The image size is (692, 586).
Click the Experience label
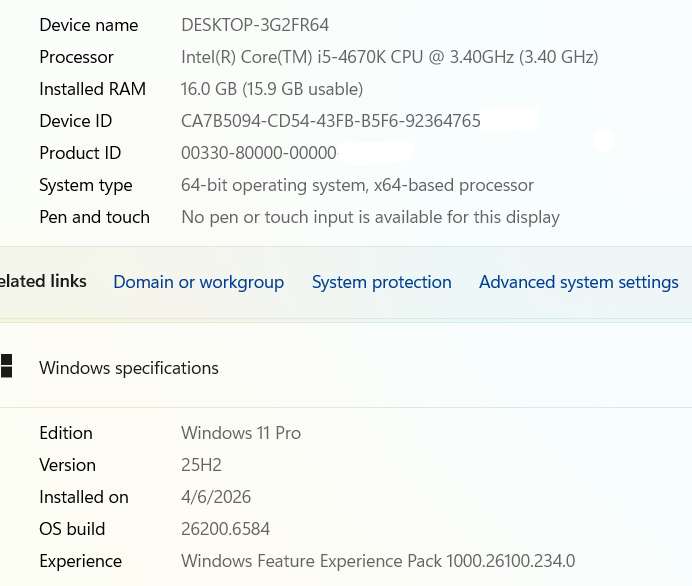80,561
